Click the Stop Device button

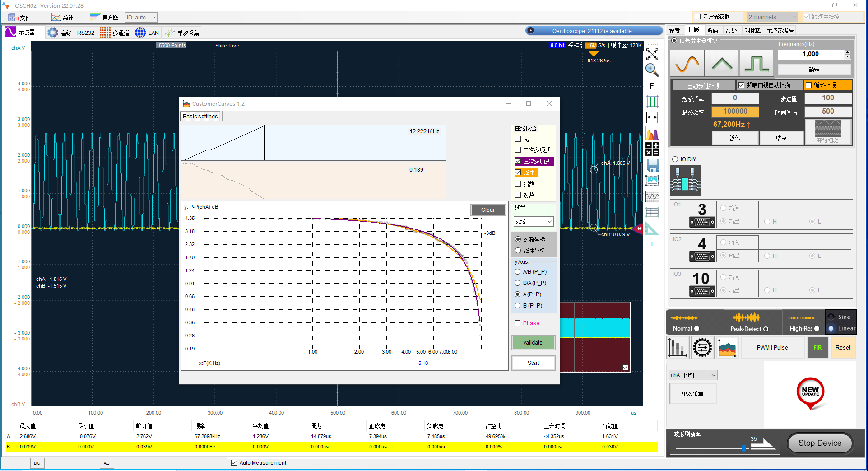coord(820,443)
